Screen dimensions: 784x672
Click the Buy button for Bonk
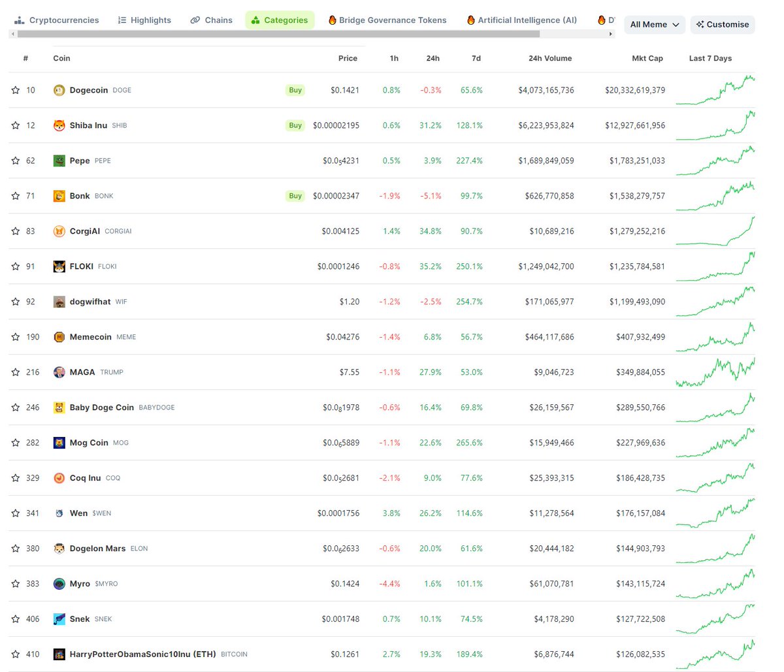click(x=295, y=195)
